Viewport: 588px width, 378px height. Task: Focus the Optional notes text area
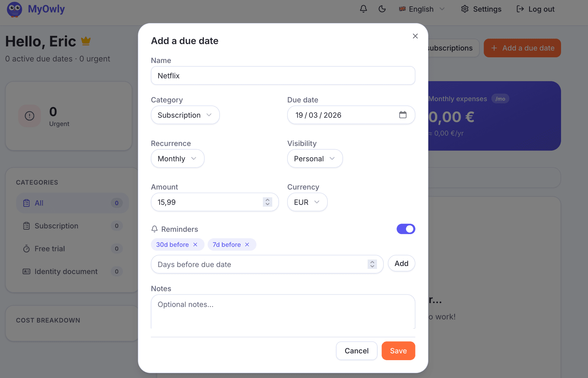[283, 311]
